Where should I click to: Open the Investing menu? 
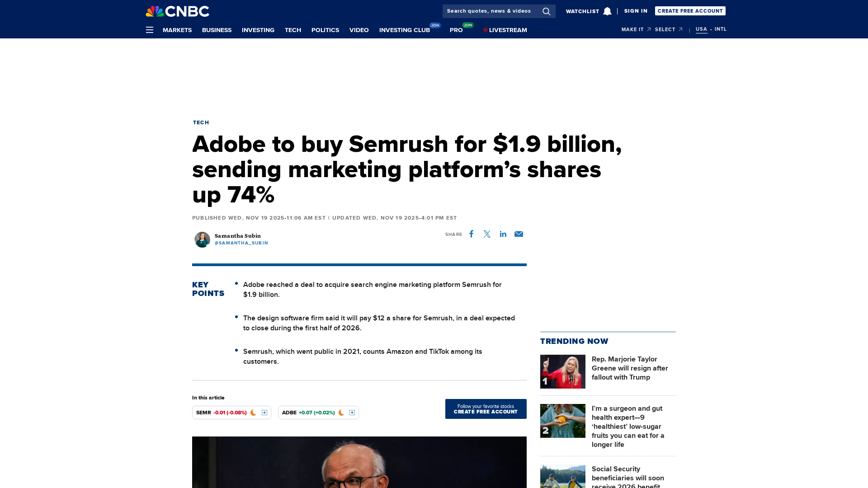point(258,30)
